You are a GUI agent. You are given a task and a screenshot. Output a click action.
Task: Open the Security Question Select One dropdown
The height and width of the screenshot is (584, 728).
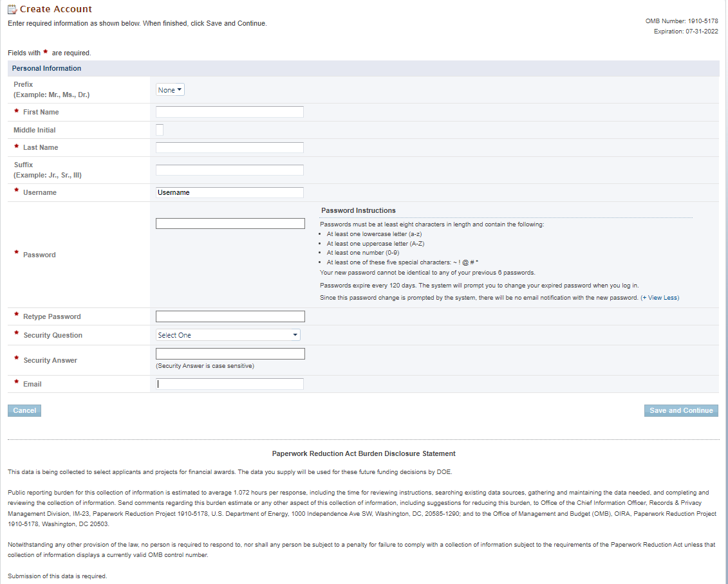pos(228,335)
